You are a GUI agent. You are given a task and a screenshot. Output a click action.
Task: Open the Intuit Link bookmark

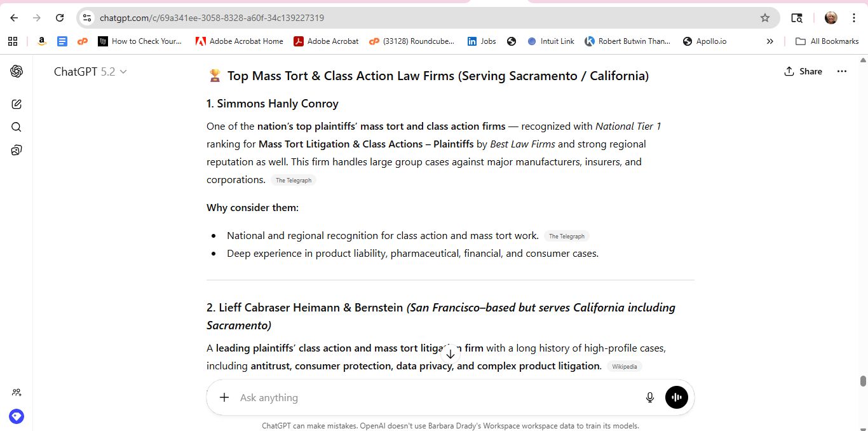pyautogui.click(x=550, y=41)
